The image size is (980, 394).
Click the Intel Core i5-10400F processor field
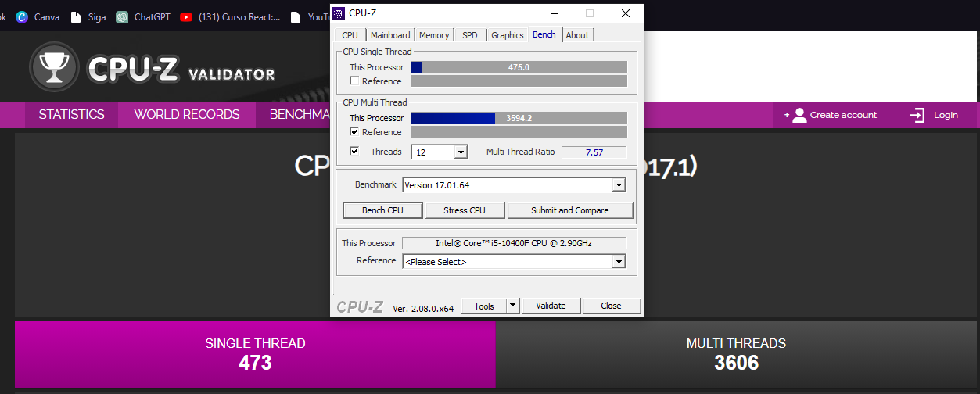pos(514,243)
